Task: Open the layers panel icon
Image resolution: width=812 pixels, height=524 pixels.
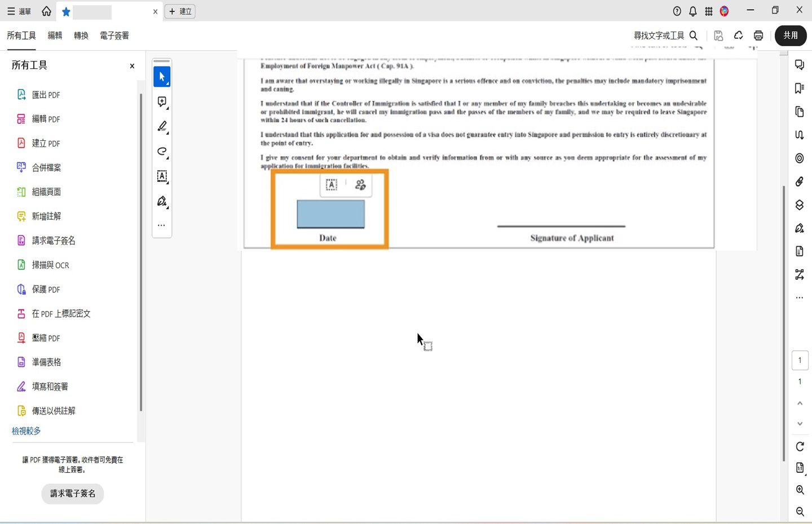Action: click(x=800, y=205)
